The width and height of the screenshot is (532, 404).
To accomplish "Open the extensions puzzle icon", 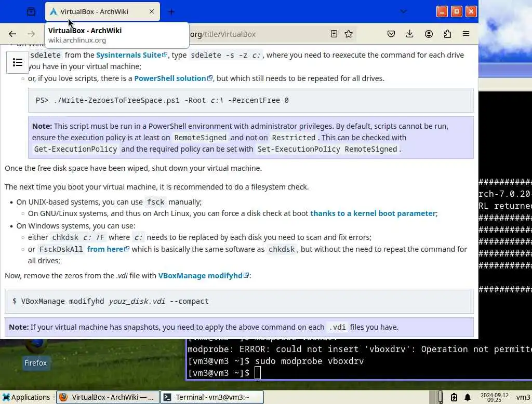I will point(447,34).
